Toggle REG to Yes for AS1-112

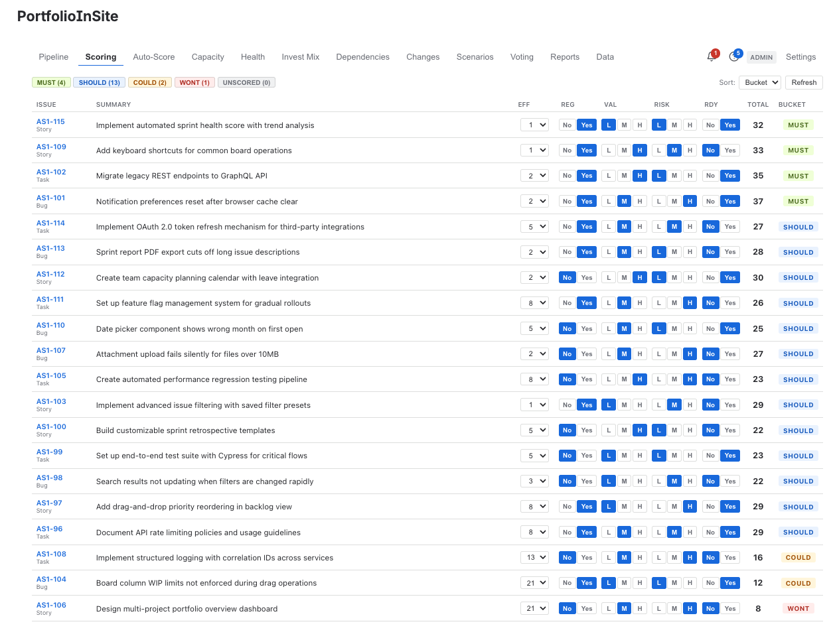tap(586, 277)
